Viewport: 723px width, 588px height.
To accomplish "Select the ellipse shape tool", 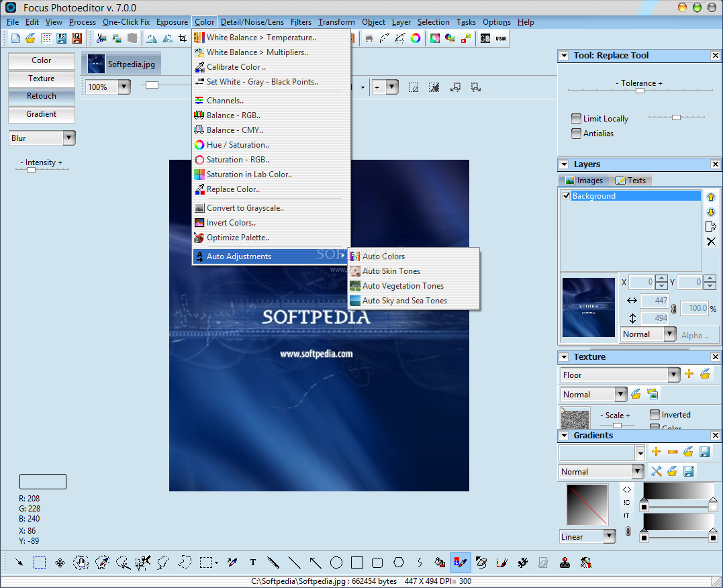I will point(336,562).
